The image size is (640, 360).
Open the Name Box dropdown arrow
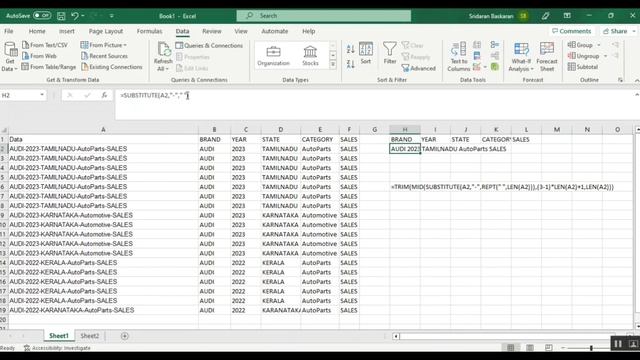click(42, 95)
